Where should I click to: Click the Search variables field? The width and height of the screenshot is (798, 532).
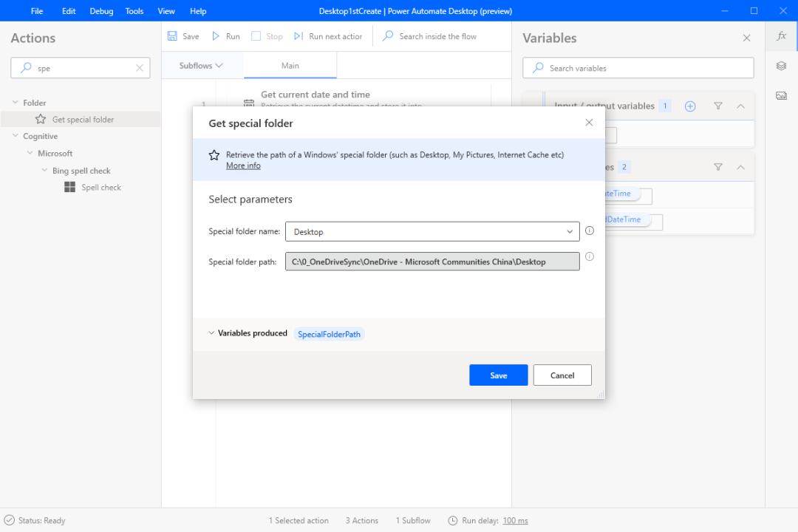coord(638,68)
